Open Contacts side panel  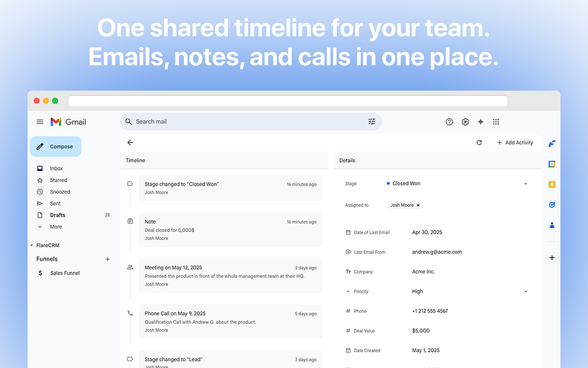click(552, 225)
